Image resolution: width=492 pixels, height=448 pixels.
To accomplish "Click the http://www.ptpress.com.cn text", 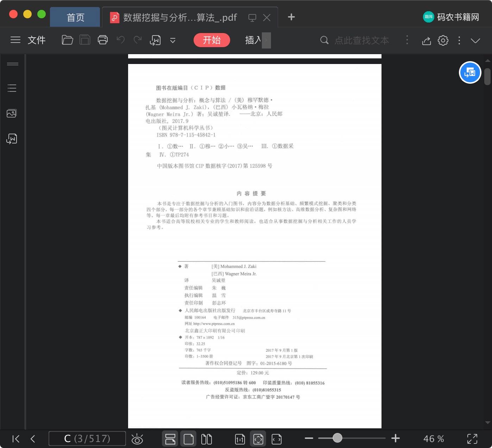I will coord(214,324).
